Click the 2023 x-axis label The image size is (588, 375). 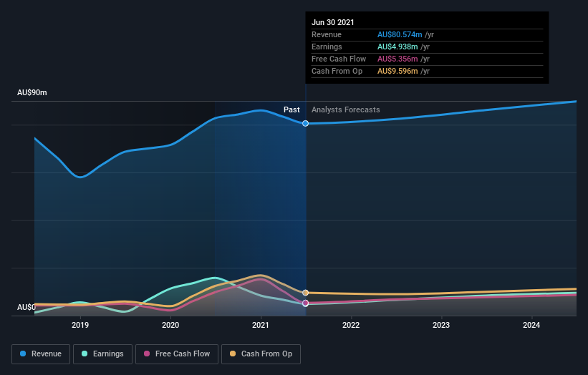441,325
